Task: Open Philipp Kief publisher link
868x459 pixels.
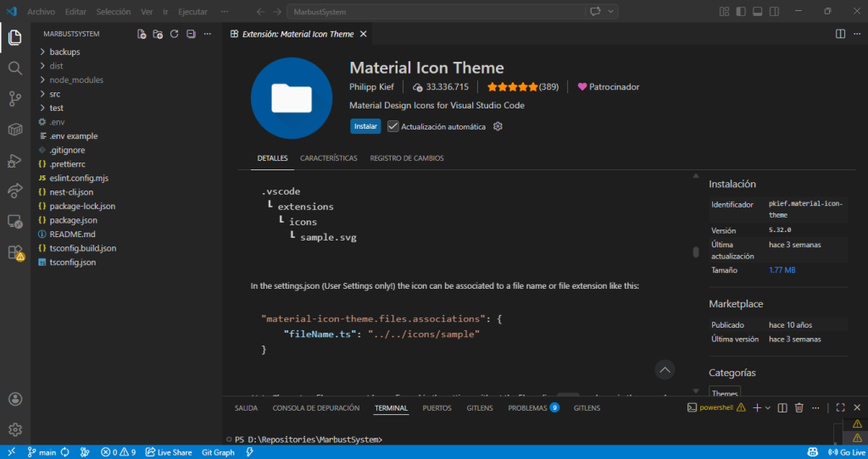Action: coord(372,87)
